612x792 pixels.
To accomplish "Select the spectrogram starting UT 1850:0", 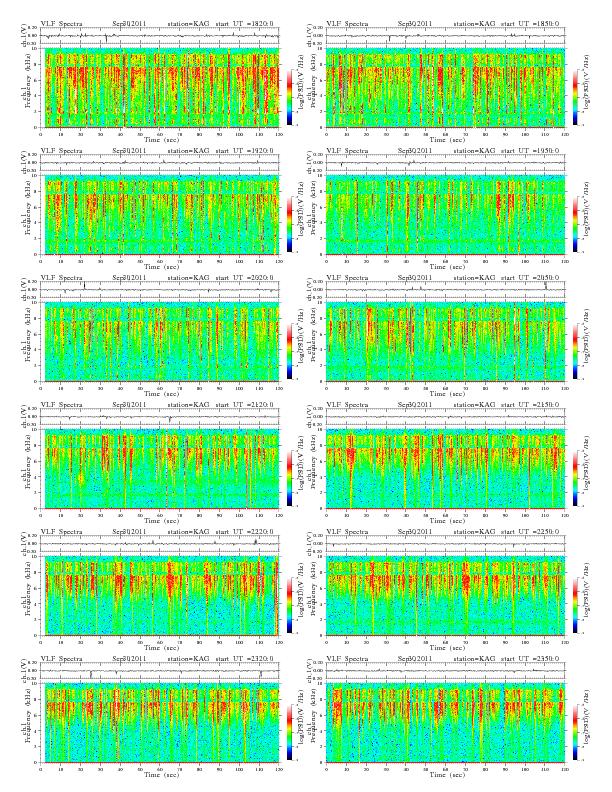I will [x=446, y=88].
